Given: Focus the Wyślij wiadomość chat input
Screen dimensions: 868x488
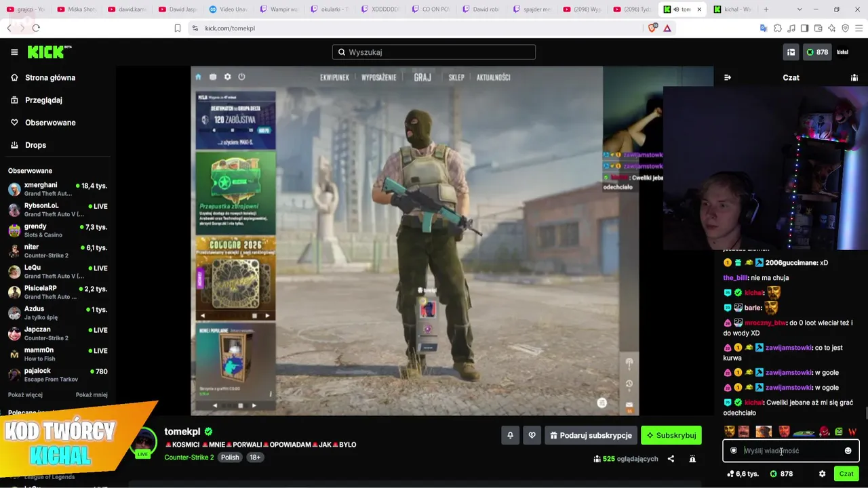Looking at the screenshot, I should click(x=791, y=451).
